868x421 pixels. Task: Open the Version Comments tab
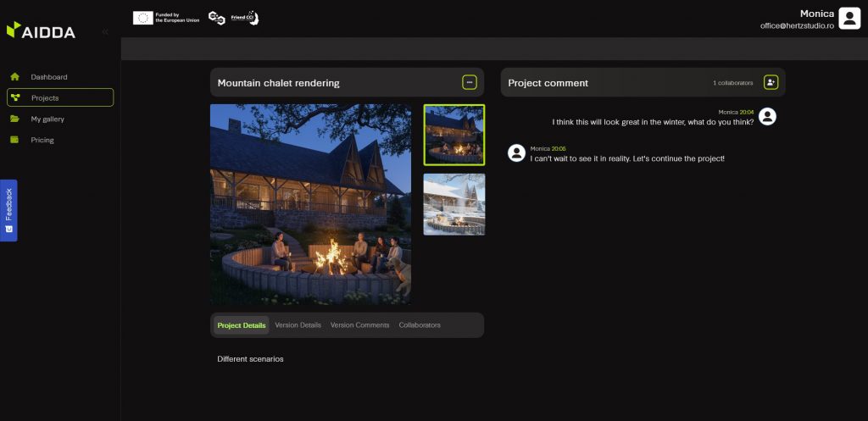359,325
